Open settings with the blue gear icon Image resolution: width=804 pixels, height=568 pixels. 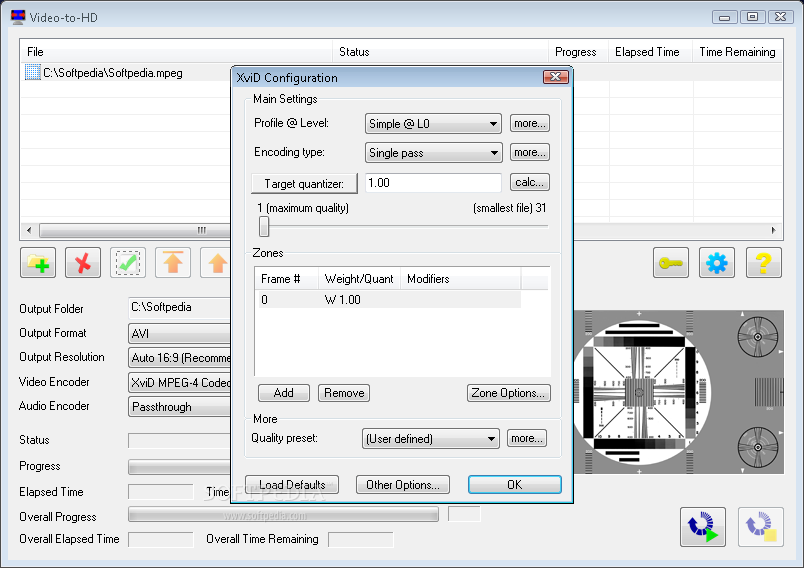716,262
